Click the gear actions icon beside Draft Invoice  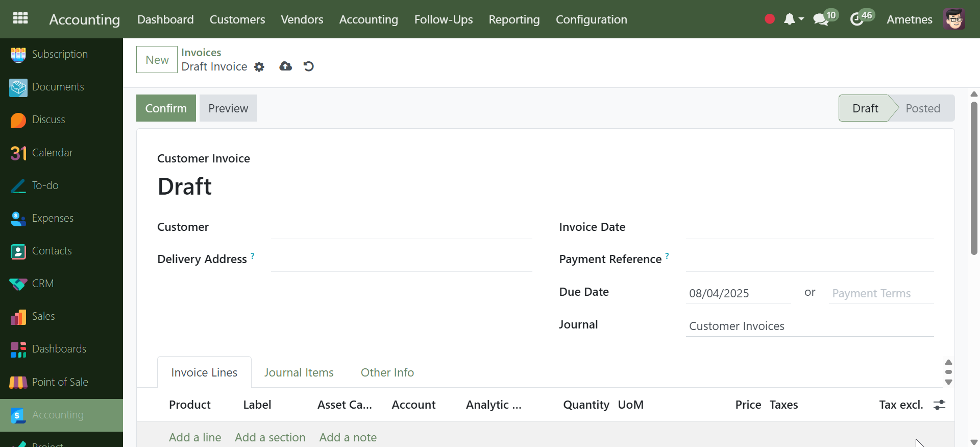tap(259, 67)
